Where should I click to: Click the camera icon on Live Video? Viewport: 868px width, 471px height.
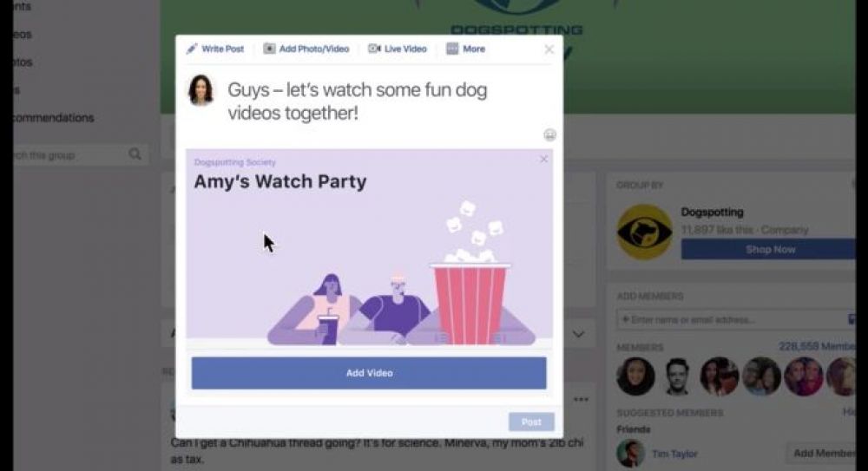pyautogui.click(x=374, y=49)
